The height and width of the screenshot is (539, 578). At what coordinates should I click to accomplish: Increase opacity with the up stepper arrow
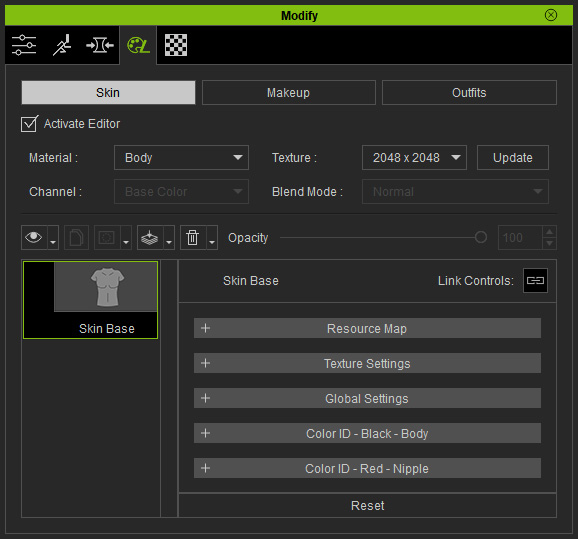550,232
